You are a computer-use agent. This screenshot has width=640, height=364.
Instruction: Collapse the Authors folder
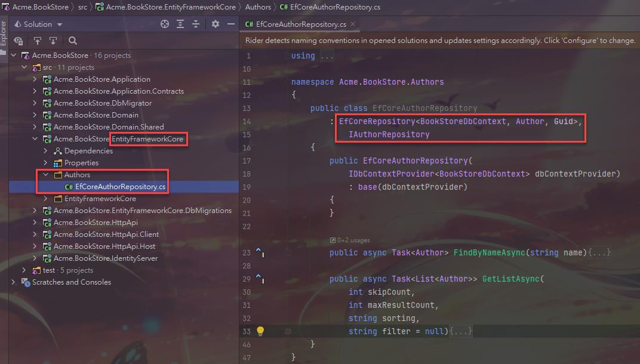click(x=45, y=175)
